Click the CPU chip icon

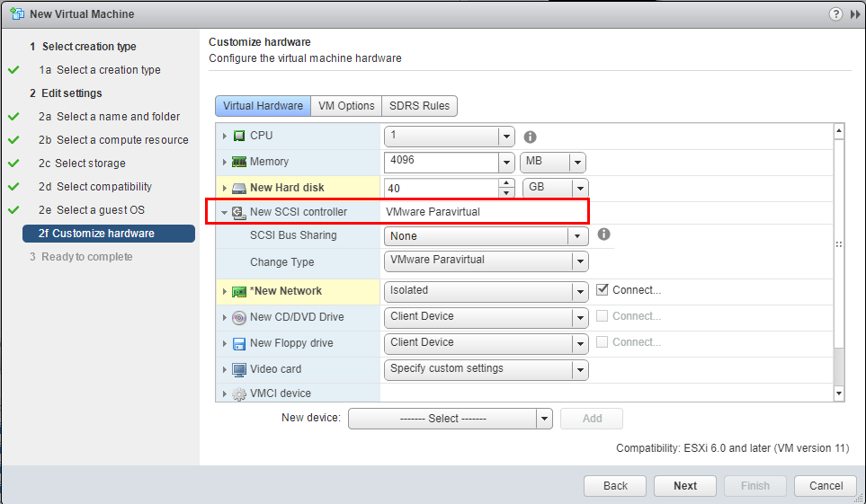pyautogui.click(x=239, y=136)
